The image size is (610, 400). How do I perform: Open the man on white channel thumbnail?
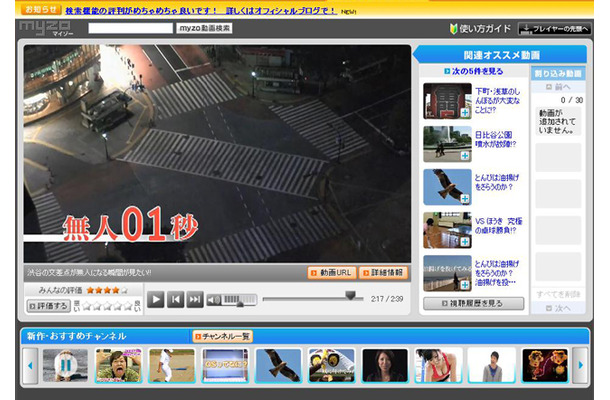491,365
